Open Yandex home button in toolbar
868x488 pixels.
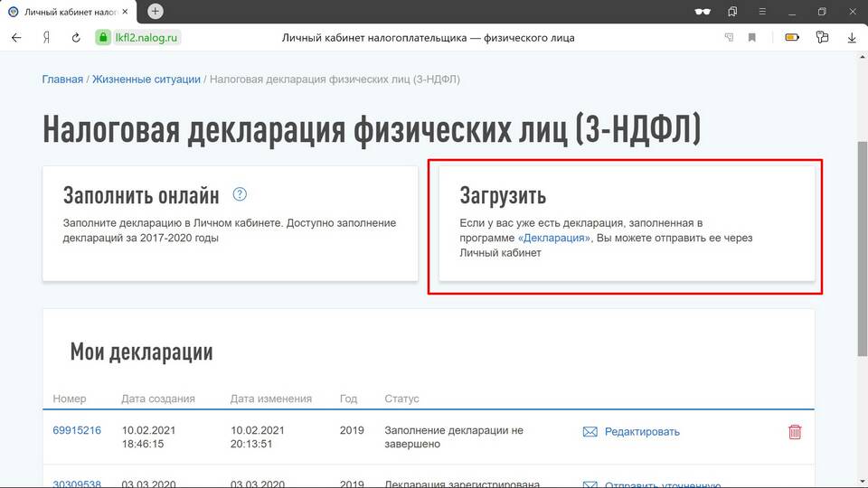(46, 38)
